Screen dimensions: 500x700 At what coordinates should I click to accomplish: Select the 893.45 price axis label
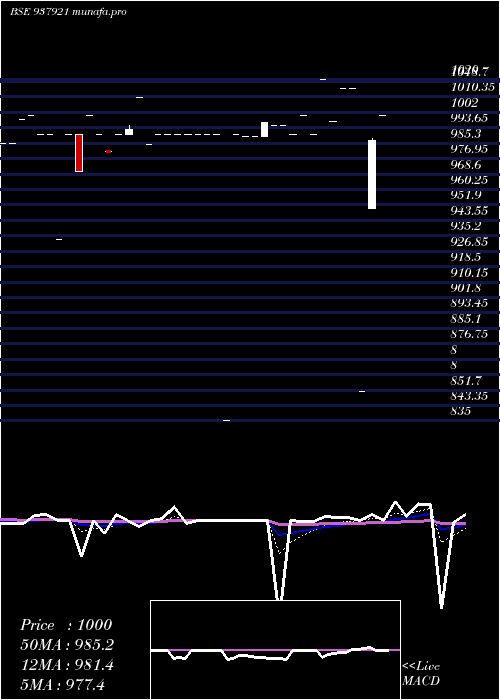point(469,303)
